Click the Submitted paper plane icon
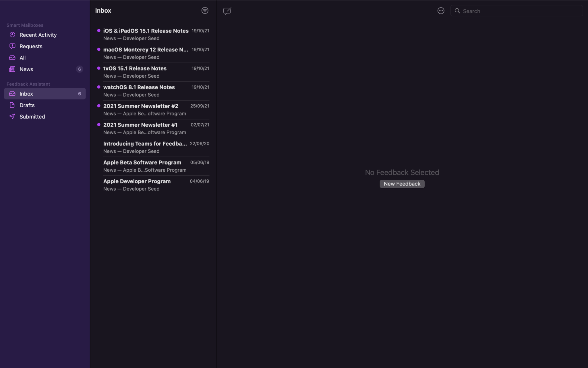This screenshot has width=588, height=368. (x=12, y=117)
